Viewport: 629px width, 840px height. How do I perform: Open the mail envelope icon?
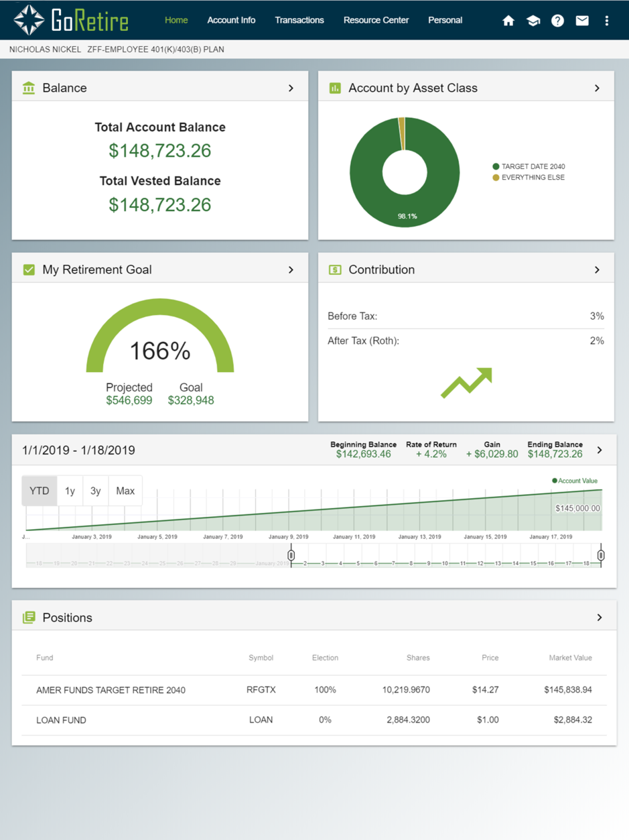tap(582, 21)
